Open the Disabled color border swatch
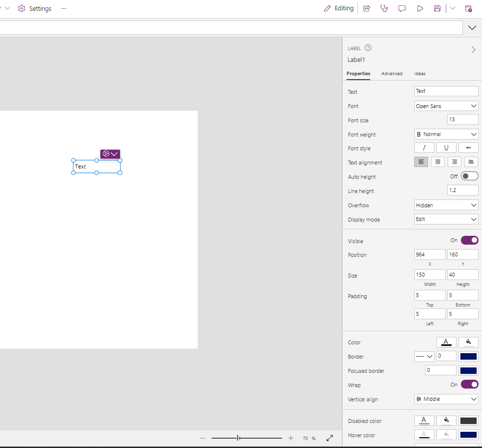The height and width of the screenshot is (448, 482). coord(468,420)
